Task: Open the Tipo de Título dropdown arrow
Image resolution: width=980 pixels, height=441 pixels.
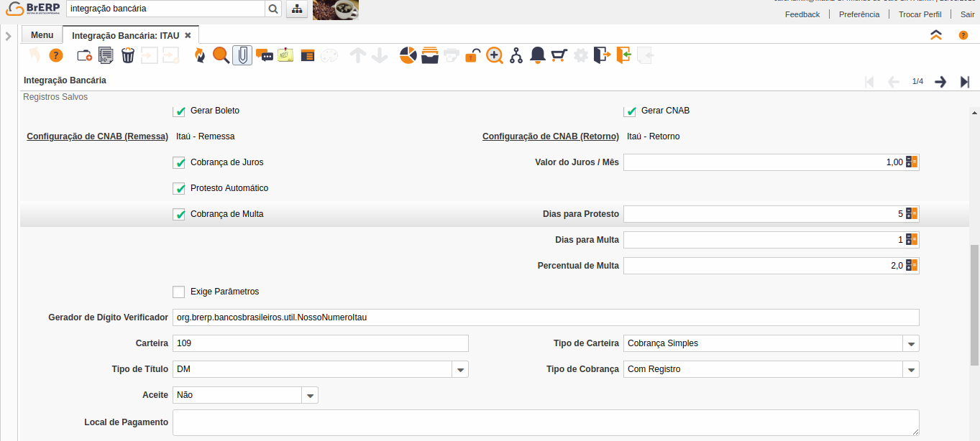Action: pyautogui.click(x=460, y=369)
